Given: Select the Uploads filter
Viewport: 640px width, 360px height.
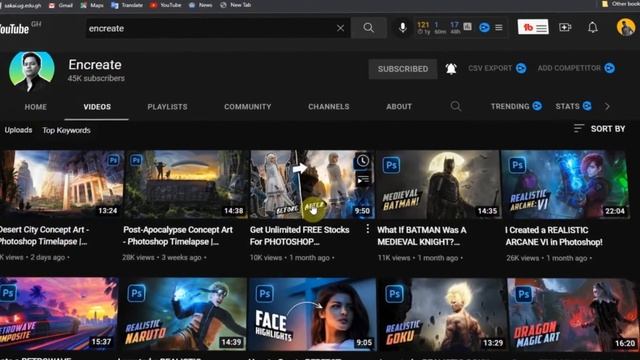Looking at the screenshot, I should (18, 130).
